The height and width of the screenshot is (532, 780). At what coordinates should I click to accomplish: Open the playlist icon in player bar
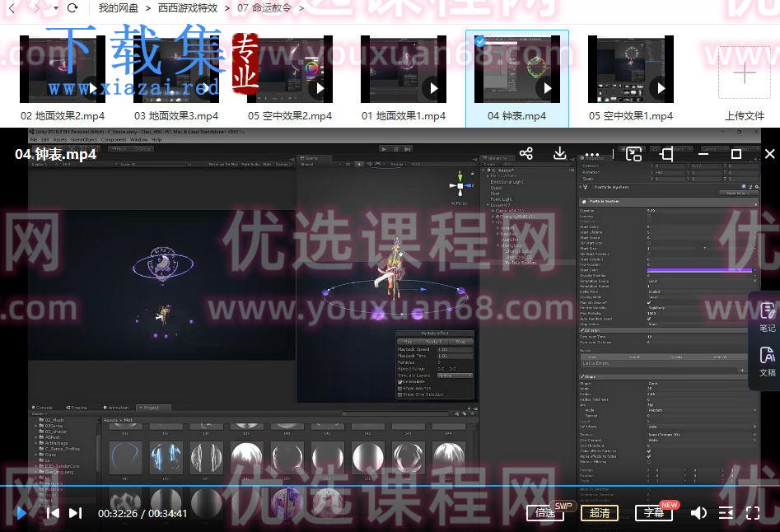point(726,512)
